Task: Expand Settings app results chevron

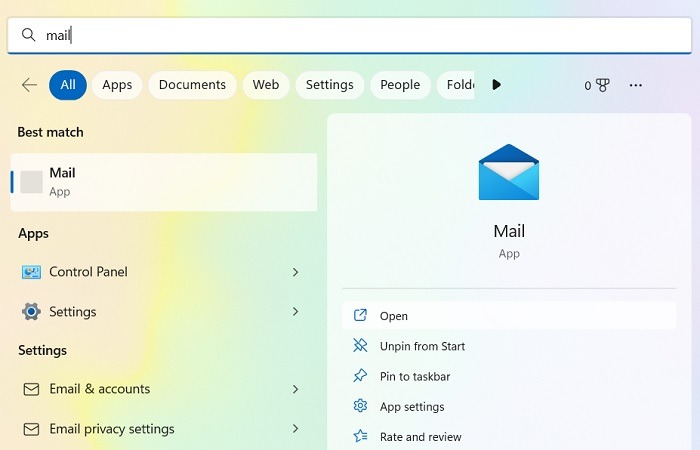Action: click(295, 311)
